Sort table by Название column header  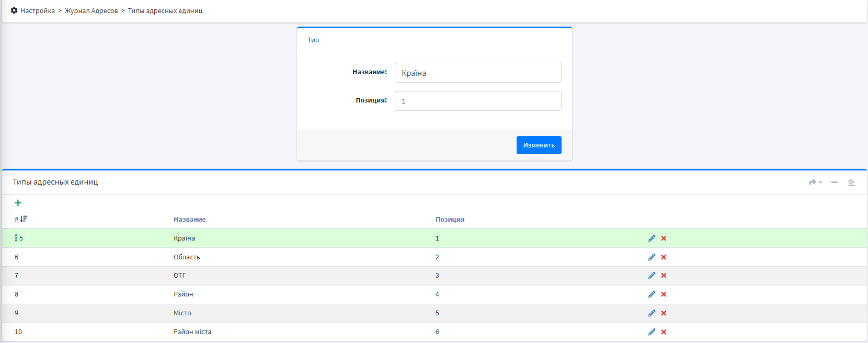click(190, 220)
